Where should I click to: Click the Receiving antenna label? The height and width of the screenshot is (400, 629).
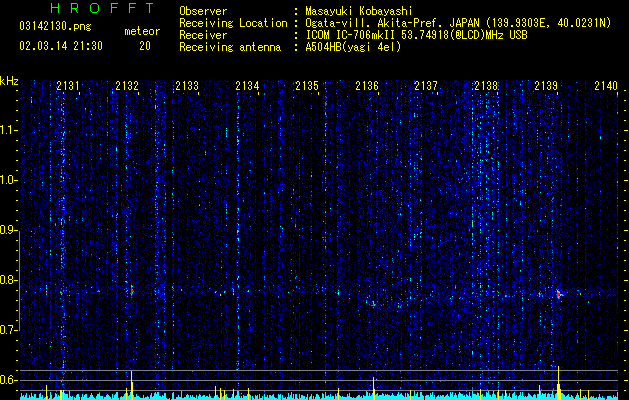point(230,47)
